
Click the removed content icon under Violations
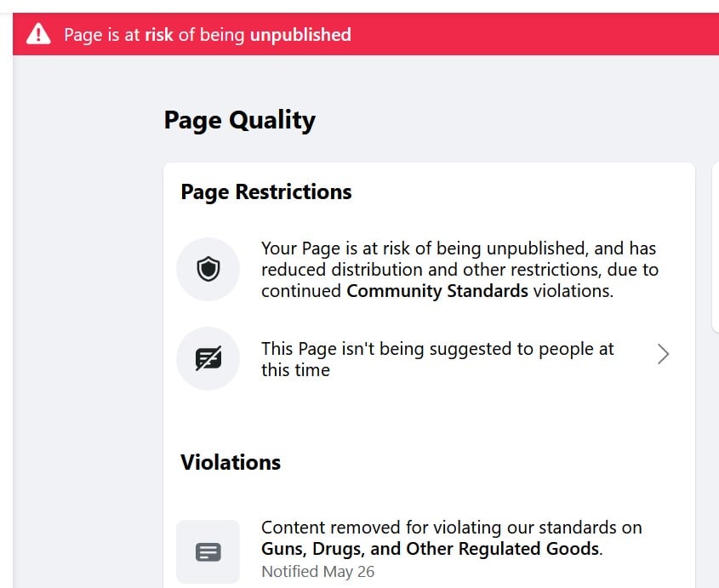click(208, 552)
